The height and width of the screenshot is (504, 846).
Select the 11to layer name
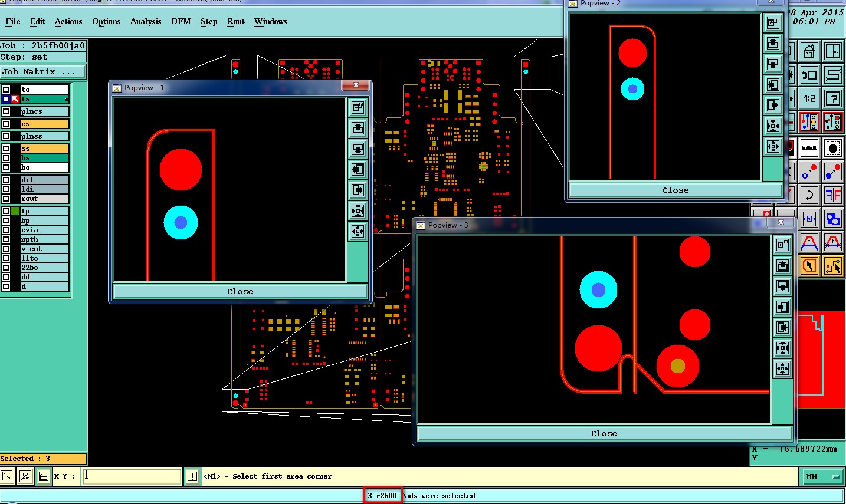click(x=44, y=258)
